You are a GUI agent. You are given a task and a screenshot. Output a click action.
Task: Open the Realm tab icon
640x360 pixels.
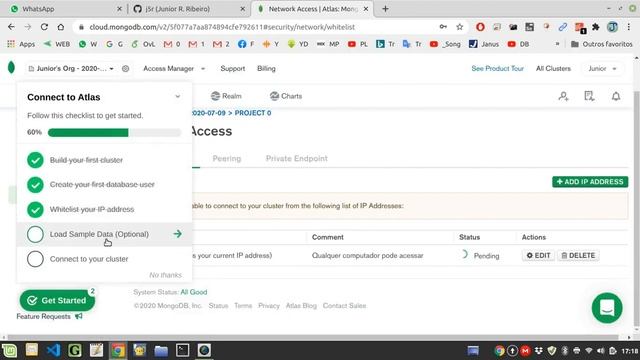click(x=215, y=96)
